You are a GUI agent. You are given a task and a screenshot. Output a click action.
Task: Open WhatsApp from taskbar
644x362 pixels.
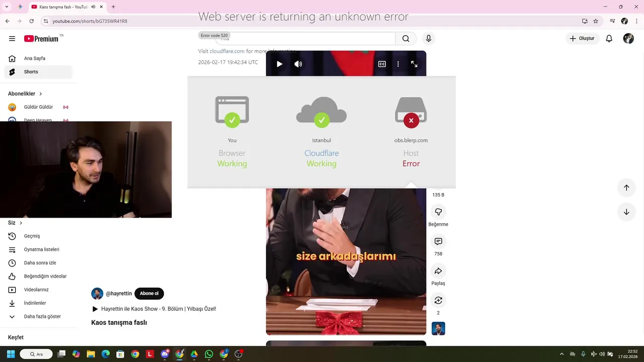point(209,354)
